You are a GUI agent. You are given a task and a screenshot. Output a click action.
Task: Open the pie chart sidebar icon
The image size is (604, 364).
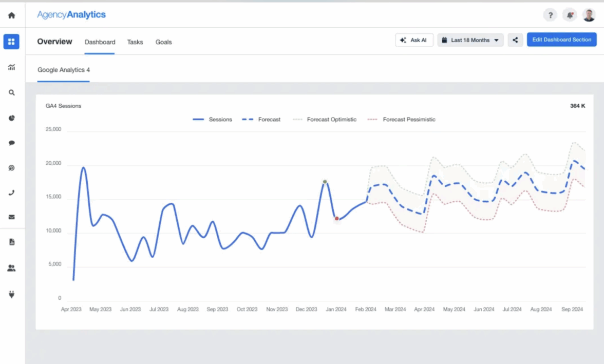coord(11,118)
